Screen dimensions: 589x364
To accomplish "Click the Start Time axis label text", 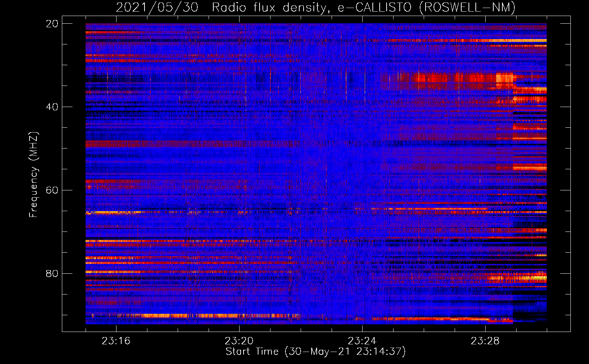I will pos(316,352).
